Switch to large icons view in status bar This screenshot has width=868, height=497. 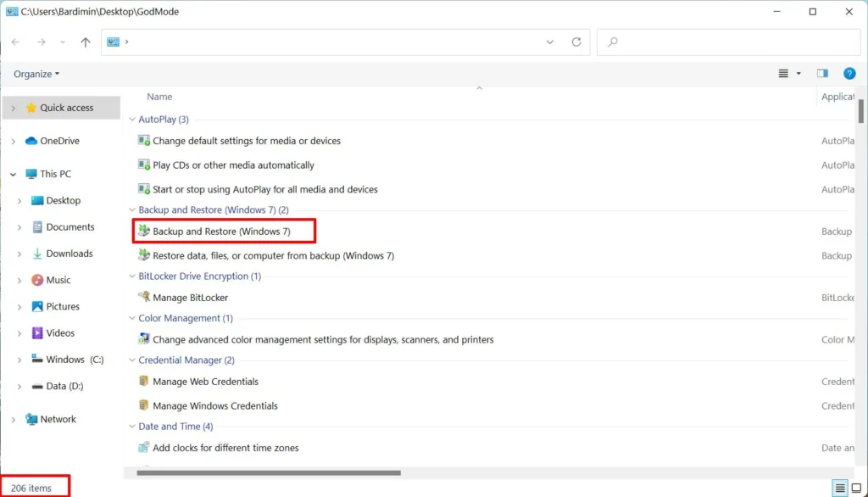856,489
